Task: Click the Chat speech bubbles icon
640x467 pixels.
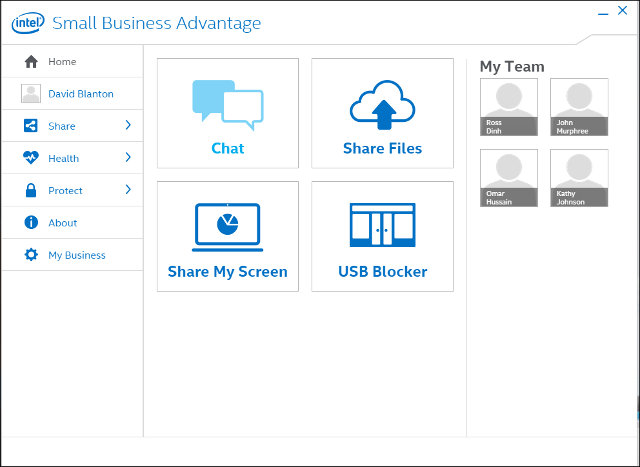Action: point(227,102)
